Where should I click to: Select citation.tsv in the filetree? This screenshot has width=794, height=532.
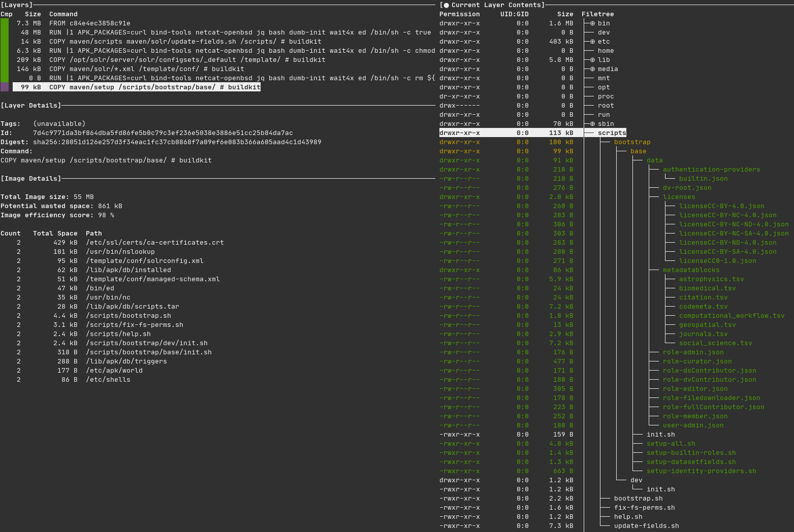(x=703, y=297)
